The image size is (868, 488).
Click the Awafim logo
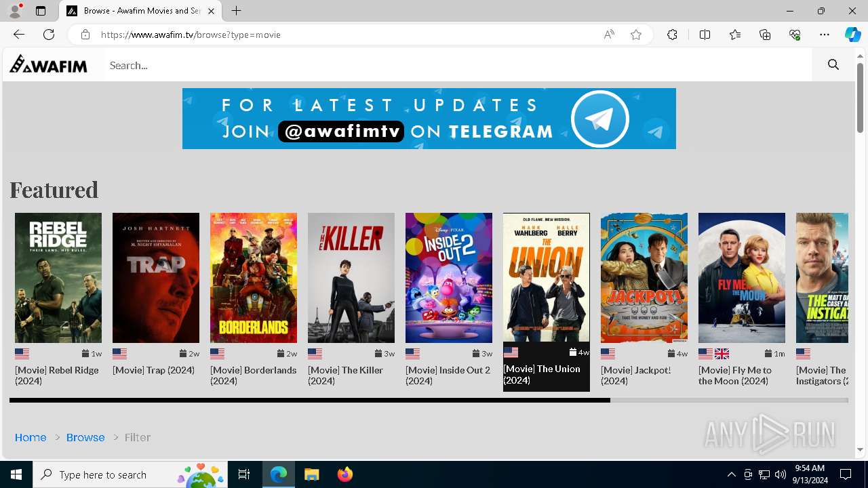48,65
